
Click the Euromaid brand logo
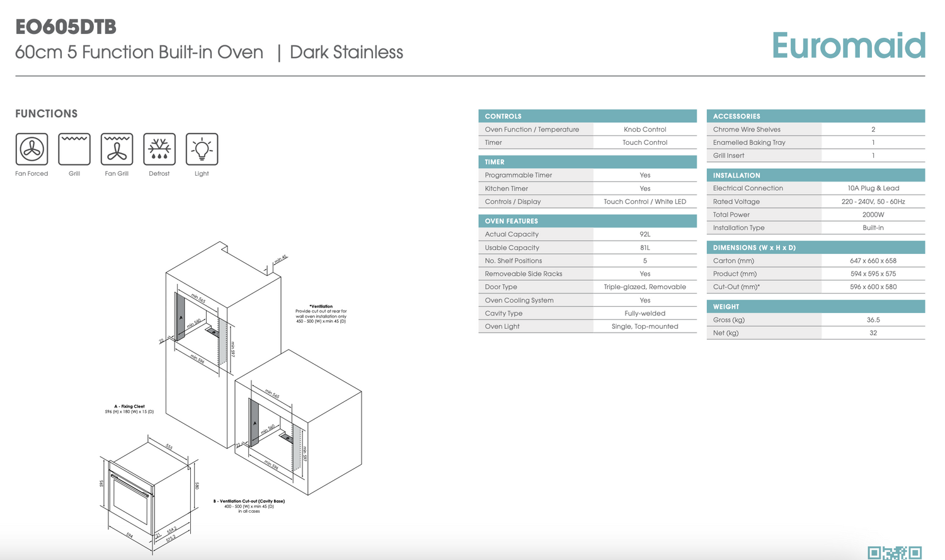coord(848,46)
